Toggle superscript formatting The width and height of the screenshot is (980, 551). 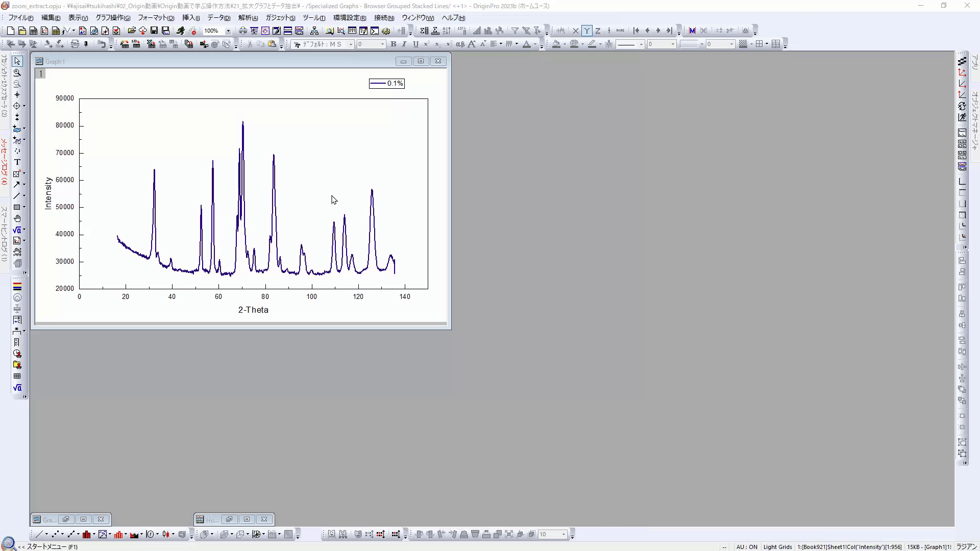(427, 44)
